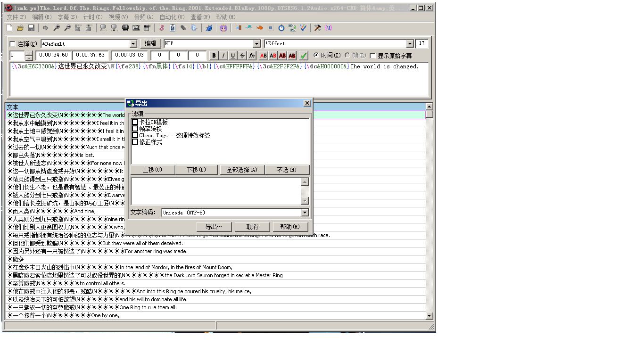Create a new subtitle file
Viewport: 644px width, 362px height.
pyautogui.click(x=9, y=28)
